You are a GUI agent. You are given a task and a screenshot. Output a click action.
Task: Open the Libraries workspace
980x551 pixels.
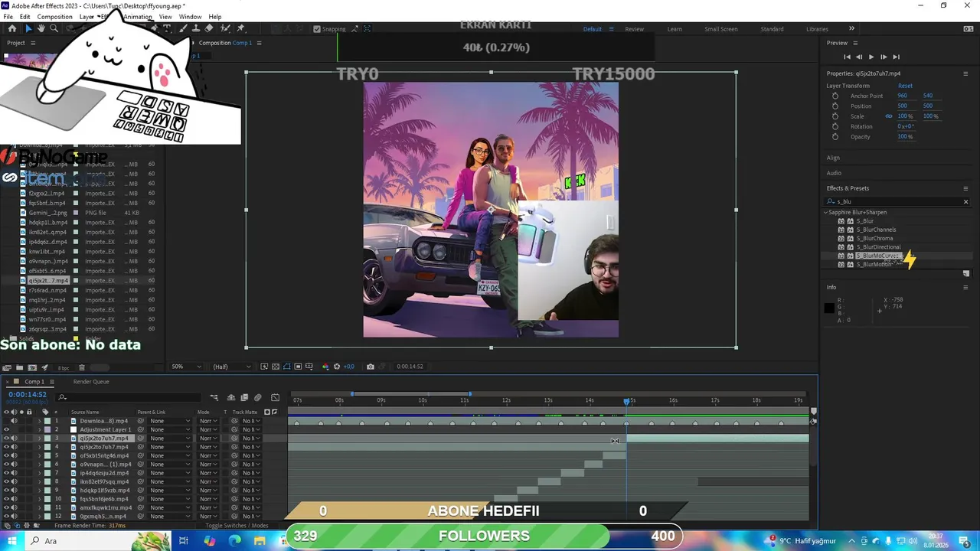[817, 29]
